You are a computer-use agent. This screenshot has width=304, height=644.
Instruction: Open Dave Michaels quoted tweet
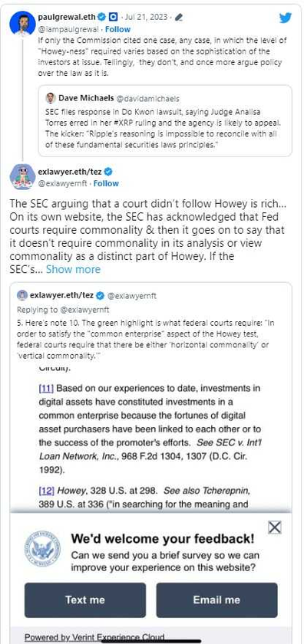(x=165, y=121)
